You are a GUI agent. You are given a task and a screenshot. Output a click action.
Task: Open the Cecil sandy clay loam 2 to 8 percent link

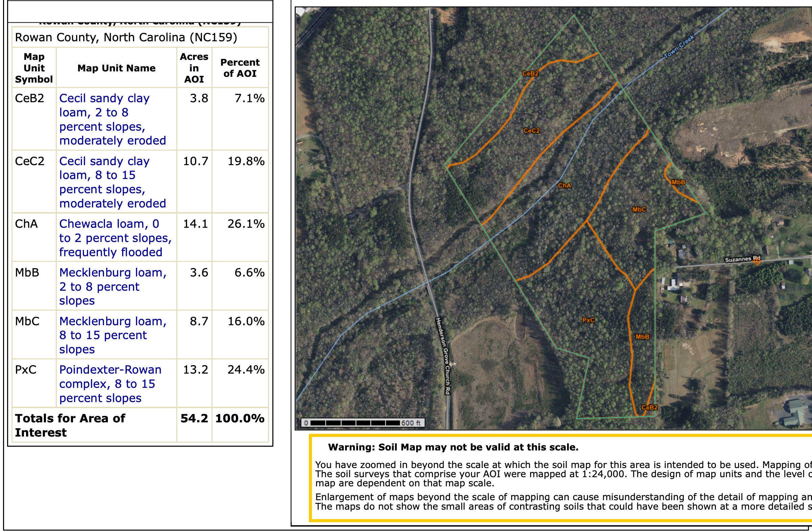(x=113, y=119)
